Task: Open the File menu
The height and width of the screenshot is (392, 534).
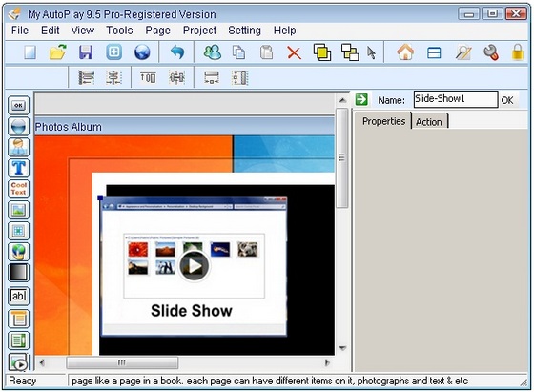Action: click(x=20, y=31)
